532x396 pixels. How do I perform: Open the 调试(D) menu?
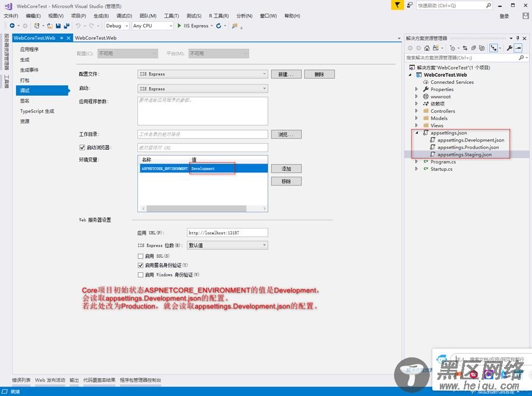[x=124, y=16]
